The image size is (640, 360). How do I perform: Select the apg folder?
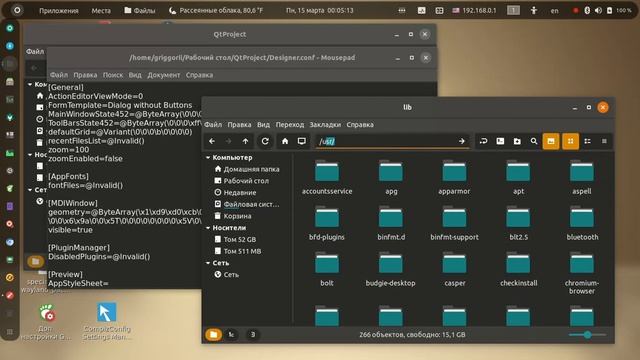coord(391,178)
